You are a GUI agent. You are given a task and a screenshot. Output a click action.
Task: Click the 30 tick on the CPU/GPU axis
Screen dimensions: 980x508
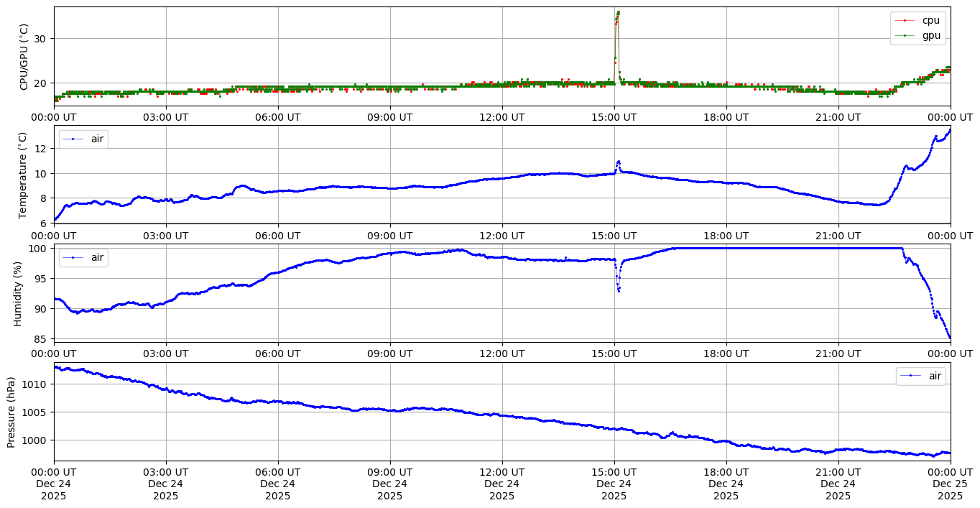click(41, 39)
